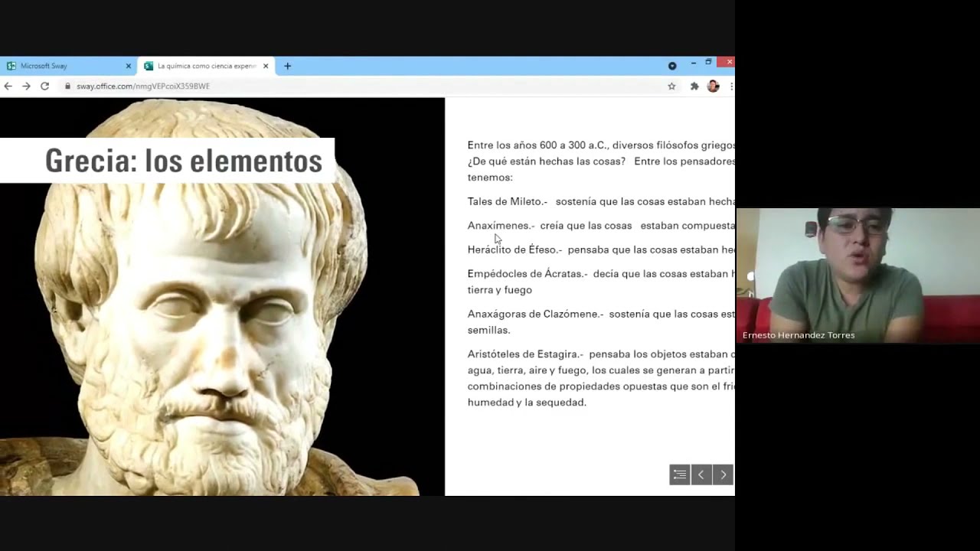
Task: Click the Grecia: los elementos heading
Action: (x=184, y=161)
